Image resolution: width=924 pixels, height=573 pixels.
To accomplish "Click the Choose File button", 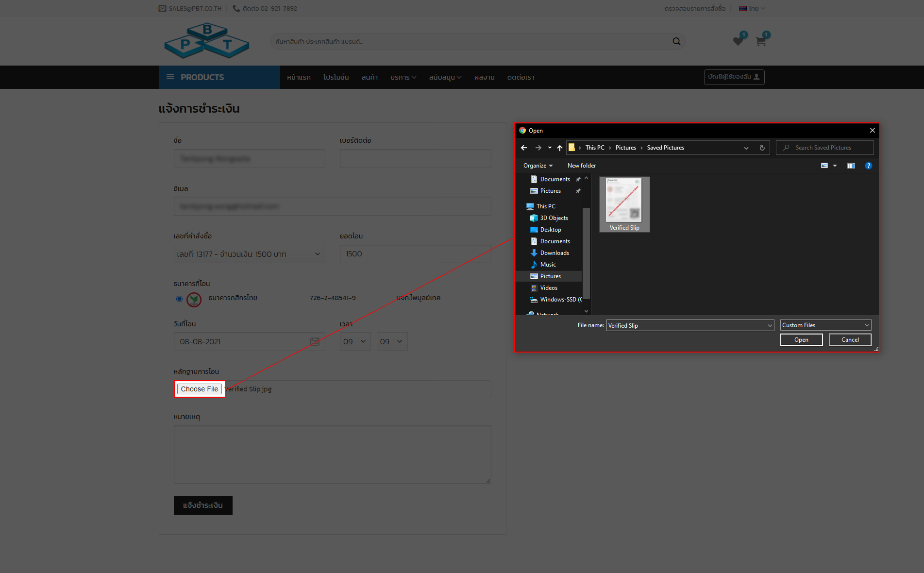I will (x=200, y=389).
